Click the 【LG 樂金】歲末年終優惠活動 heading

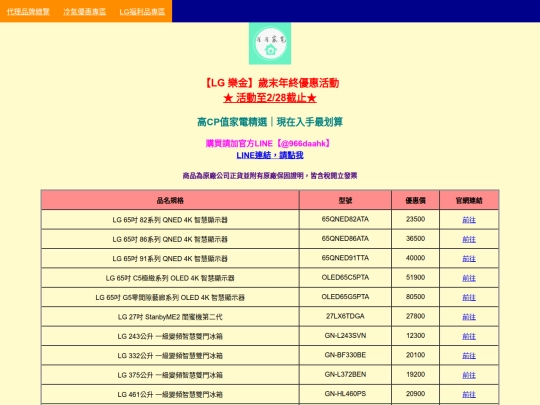tap(270, 83)
